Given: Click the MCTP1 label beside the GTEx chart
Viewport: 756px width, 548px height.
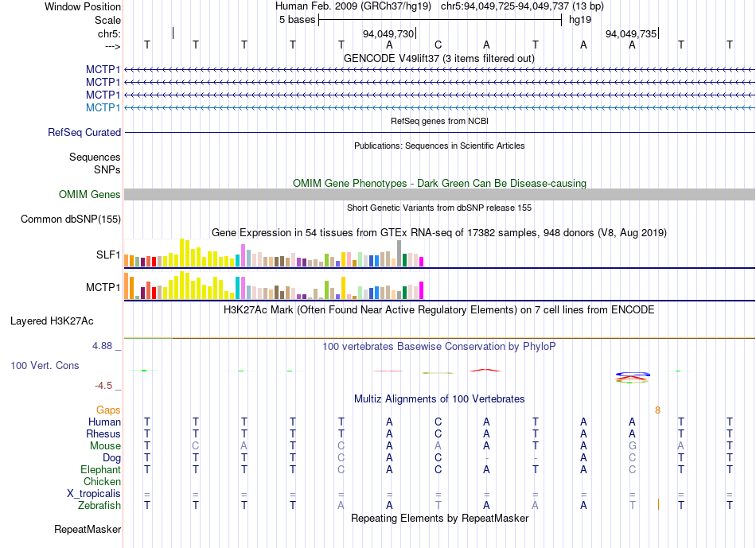Looking at the screenshot, I should click(103, 287).
